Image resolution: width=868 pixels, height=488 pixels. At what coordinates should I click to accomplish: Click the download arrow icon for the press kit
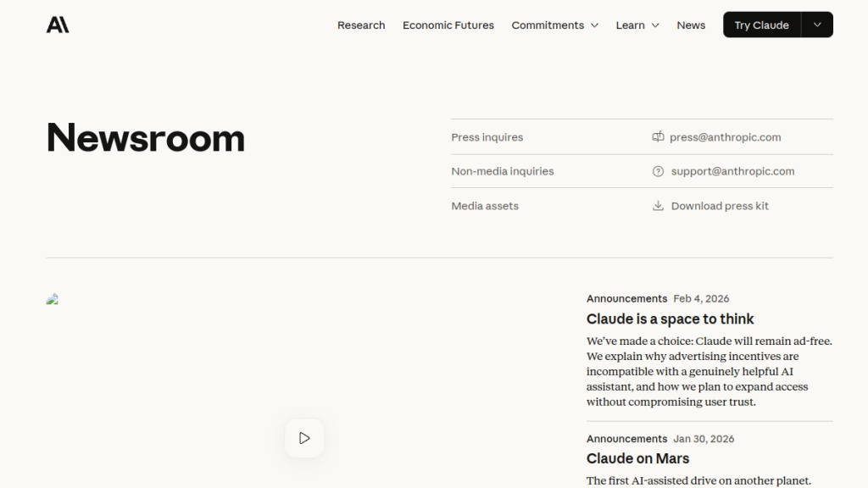coord(658,206)
